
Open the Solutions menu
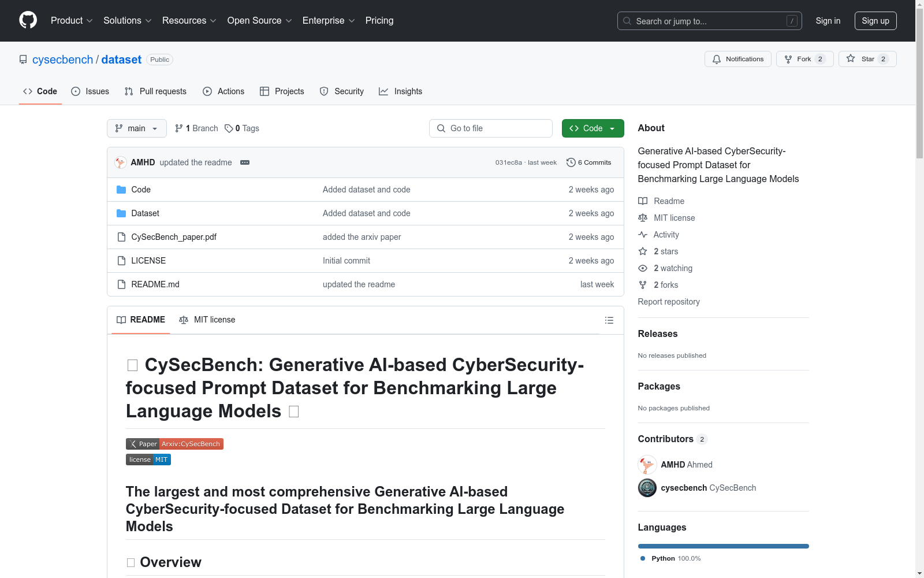click(x=128, y=21)
